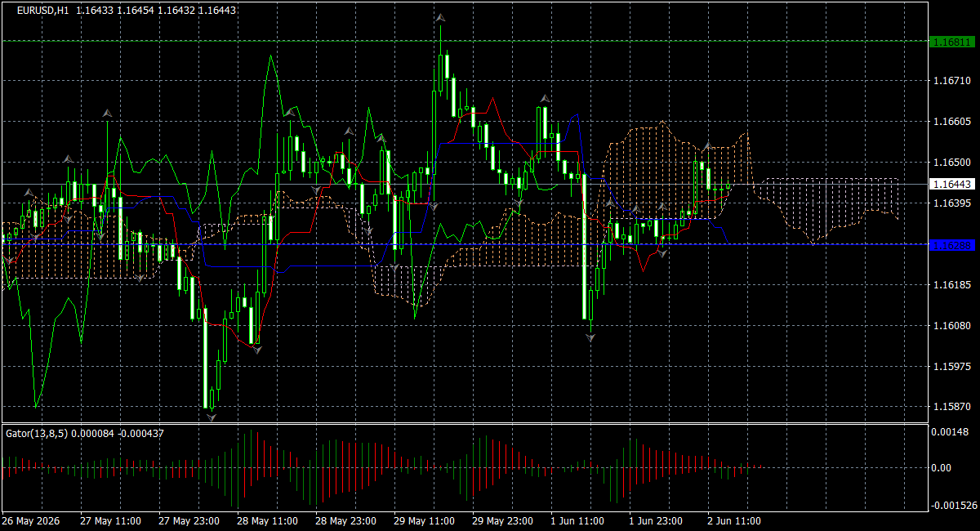Select the fractal arrow above the chart's highest candle

tap(440, 17)
